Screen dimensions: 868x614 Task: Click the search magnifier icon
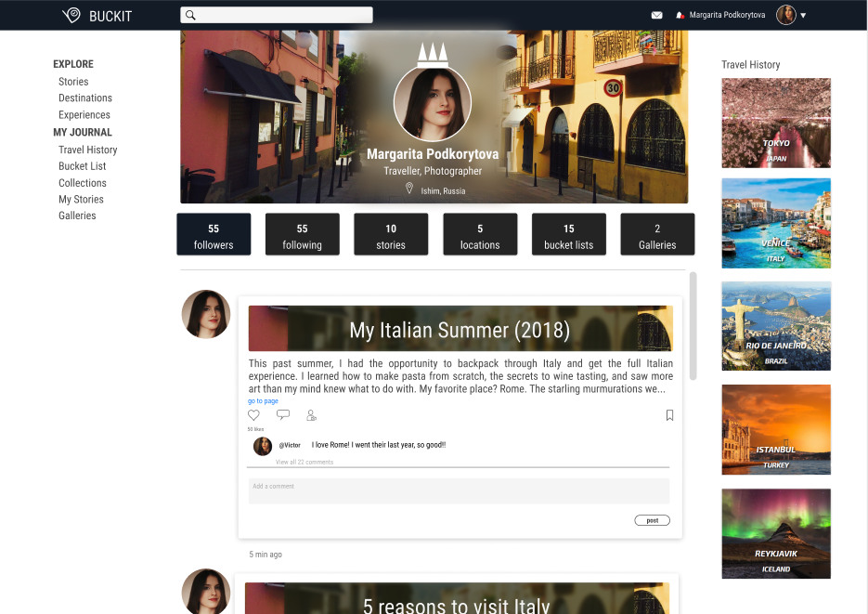pyautogui.click(x=190, y=15)
